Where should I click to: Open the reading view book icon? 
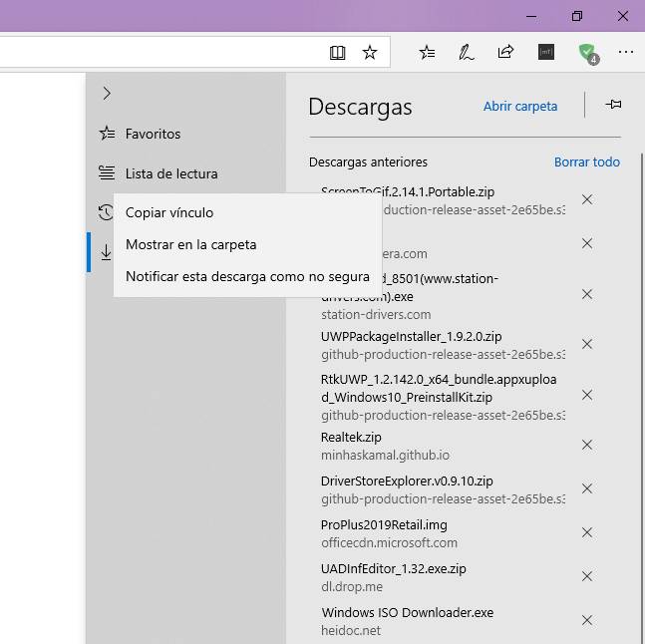pos(338,52)
